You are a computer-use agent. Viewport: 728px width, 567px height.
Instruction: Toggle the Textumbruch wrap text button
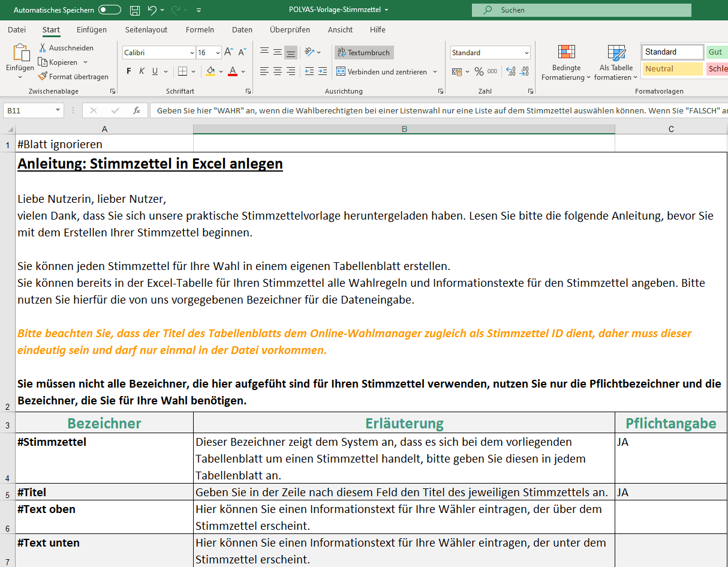pos(364,53)
